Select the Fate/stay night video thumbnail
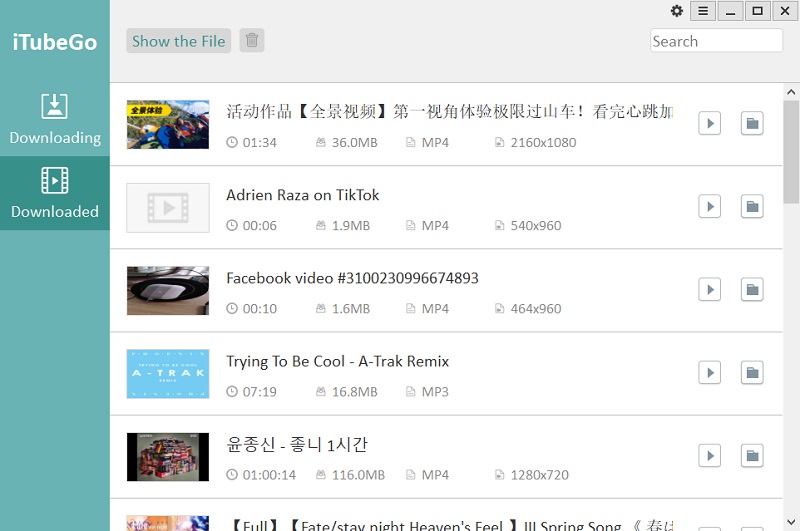Image resolution: width=800 pixels, height=531 pixels. 168,523
